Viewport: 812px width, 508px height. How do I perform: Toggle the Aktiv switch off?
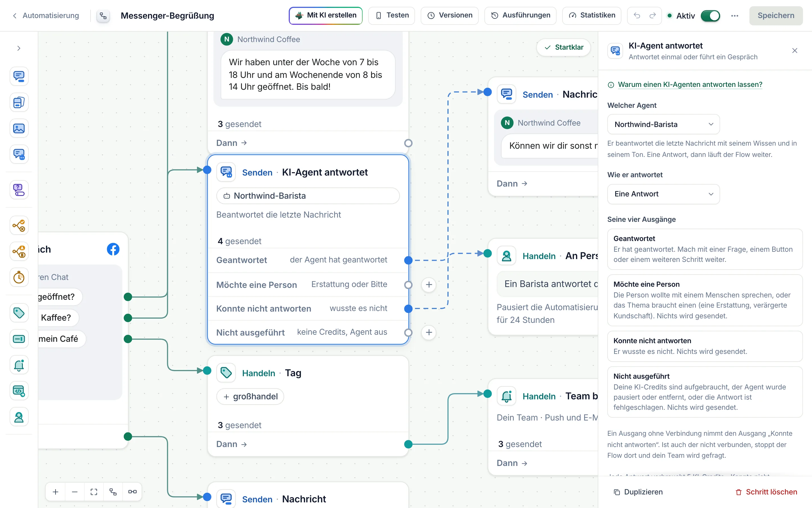coord(710,16)
